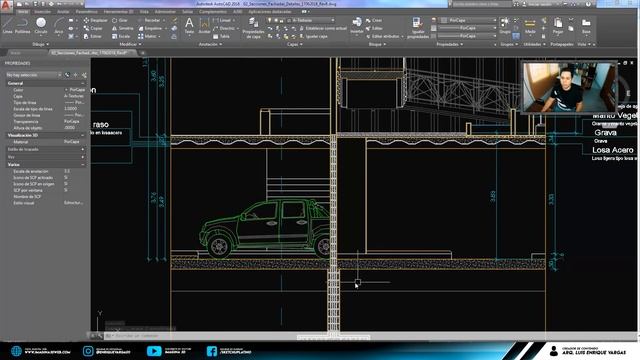Activate the Desplazar (move) command
Viewport: 640px width, 360px height.
(x=96, y=20)
